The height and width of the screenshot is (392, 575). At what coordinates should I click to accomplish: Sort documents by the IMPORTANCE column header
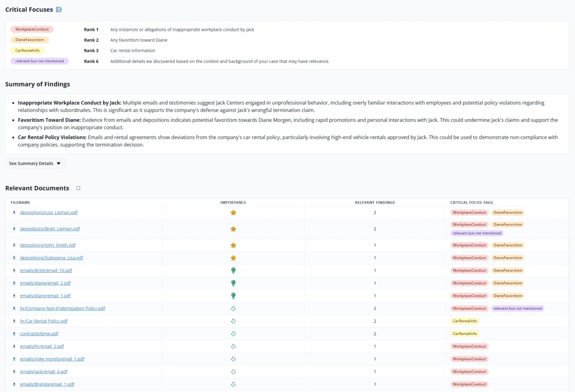233,202
